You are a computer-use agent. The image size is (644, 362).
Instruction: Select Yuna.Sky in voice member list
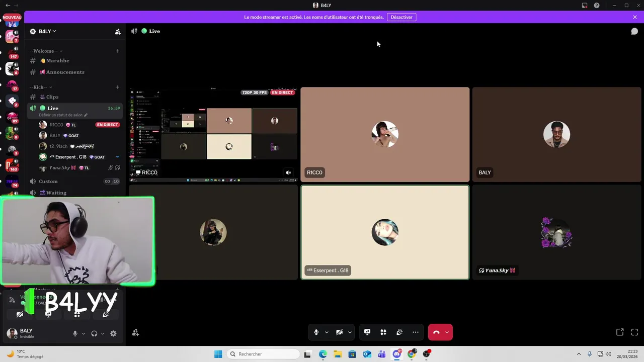click(x=79, y=167)
